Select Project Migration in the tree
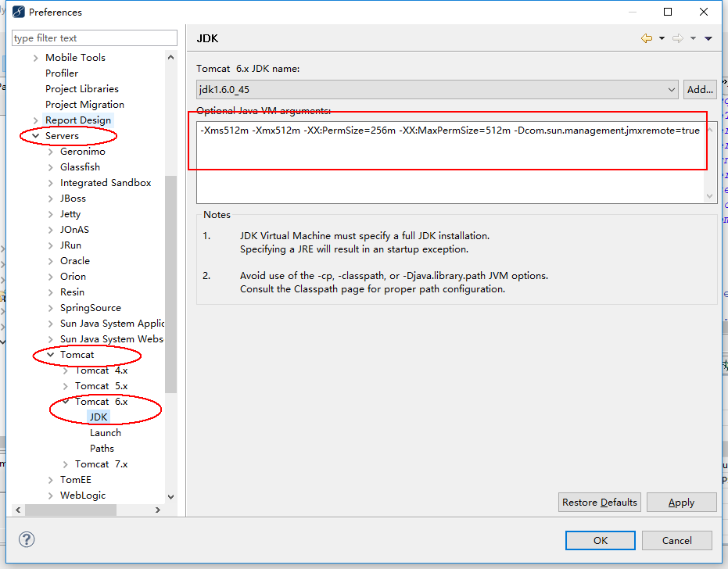This screenshot has height=569, width=728. [84, 105]
